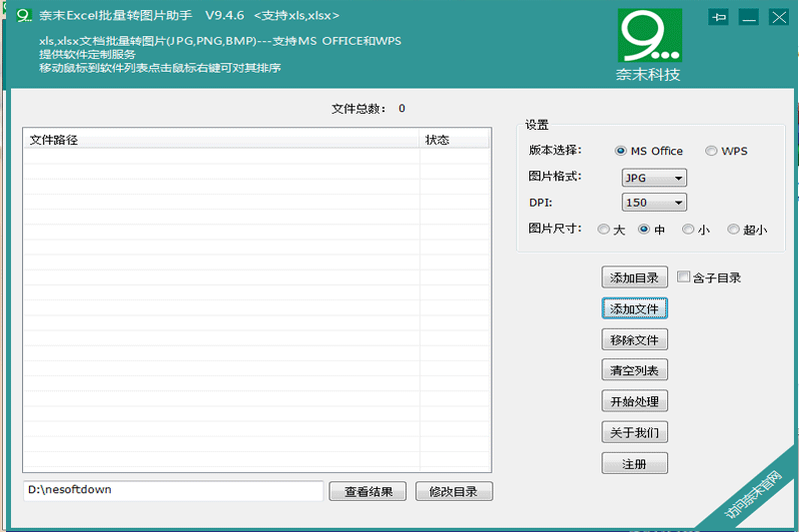Expand the DPI 150 dropdown
The height and width of the screenshot is (532, 799).
click(653, 203)
